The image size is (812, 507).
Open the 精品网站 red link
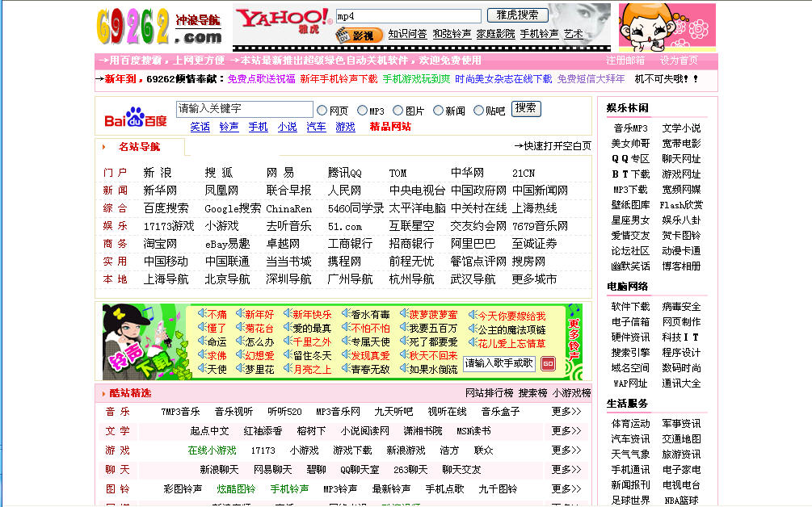[x=390, y=127]
